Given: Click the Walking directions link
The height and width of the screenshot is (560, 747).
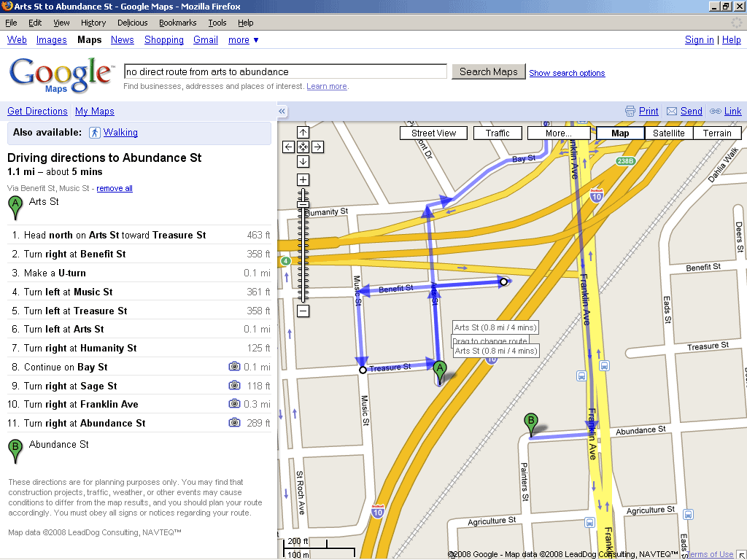Looking at the screenshot, I should tap(120, 133).
